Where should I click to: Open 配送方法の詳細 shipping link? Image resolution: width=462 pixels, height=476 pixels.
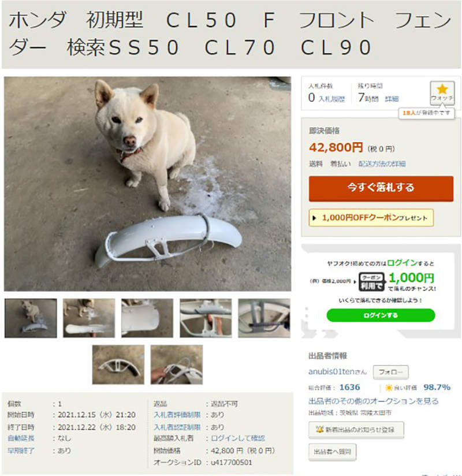[x=382, y=164]
